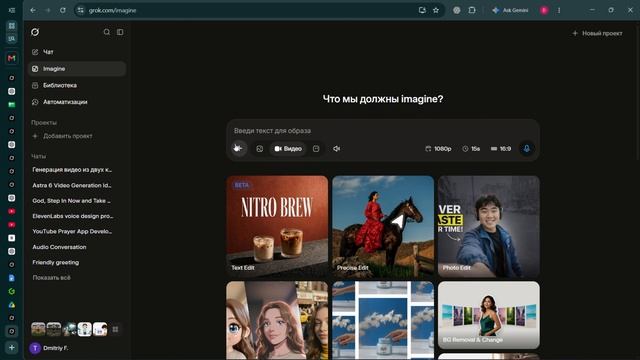Click the microphone voice input button
The width and height of the screenshot is (640, 360).
click(527, 149)
